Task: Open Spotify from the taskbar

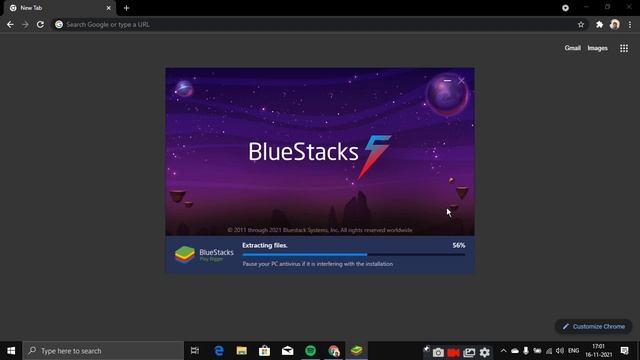Action: point(310,351)
